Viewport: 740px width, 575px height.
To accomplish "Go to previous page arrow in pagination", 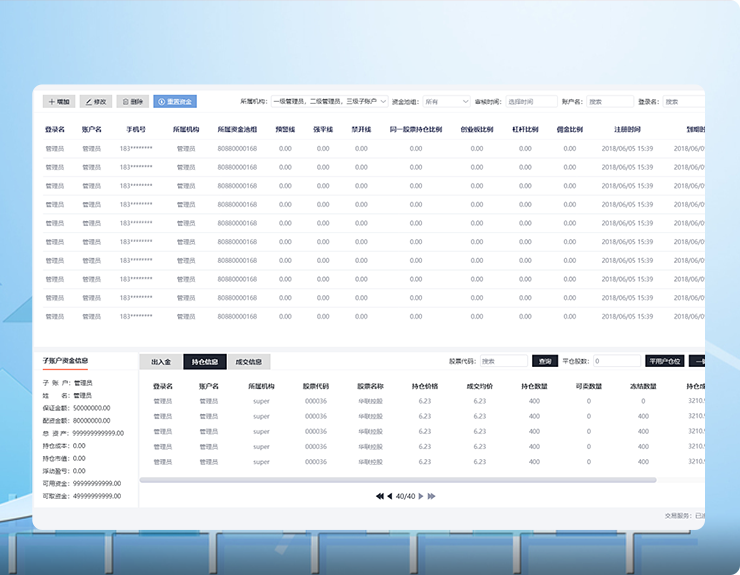I will pyautogui.click(x=390, y=496).
